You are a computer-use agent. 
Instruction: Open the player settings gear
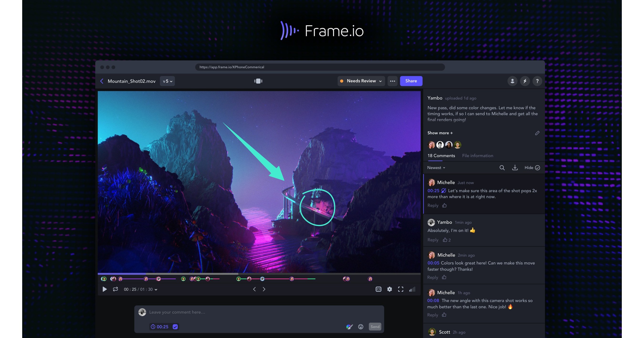click(389, 289)
